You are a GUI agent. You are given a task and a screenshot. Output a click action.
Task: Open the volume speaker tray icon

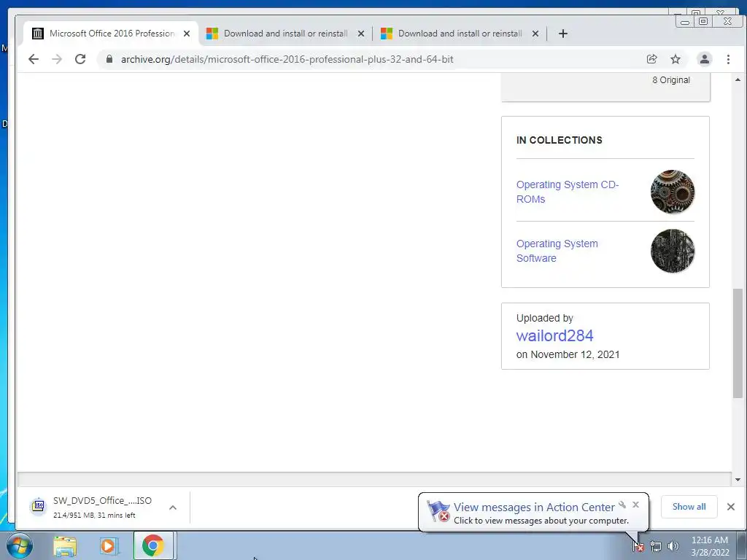tap(673, 546)
